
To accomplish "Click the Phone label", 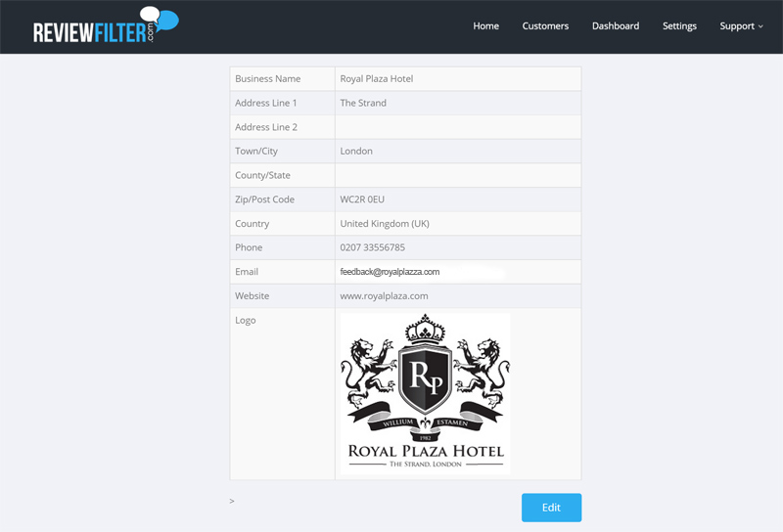I will (249, 247).
